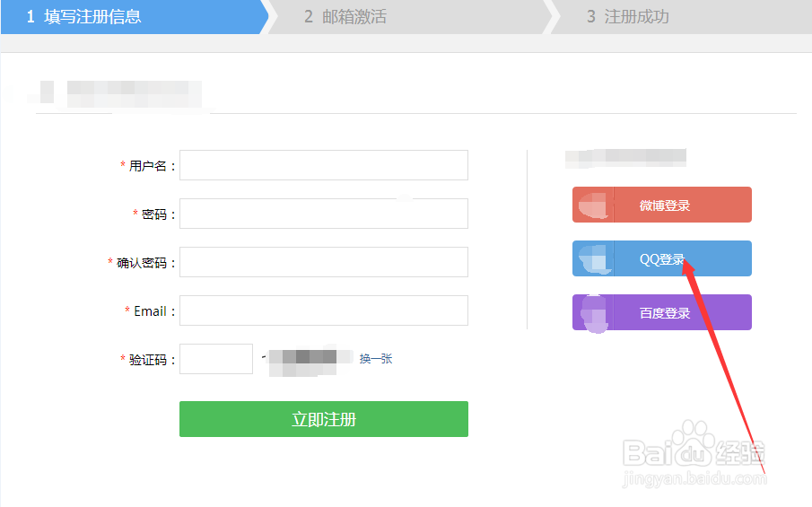Log in with 微博登录 button

pos(662,205)
